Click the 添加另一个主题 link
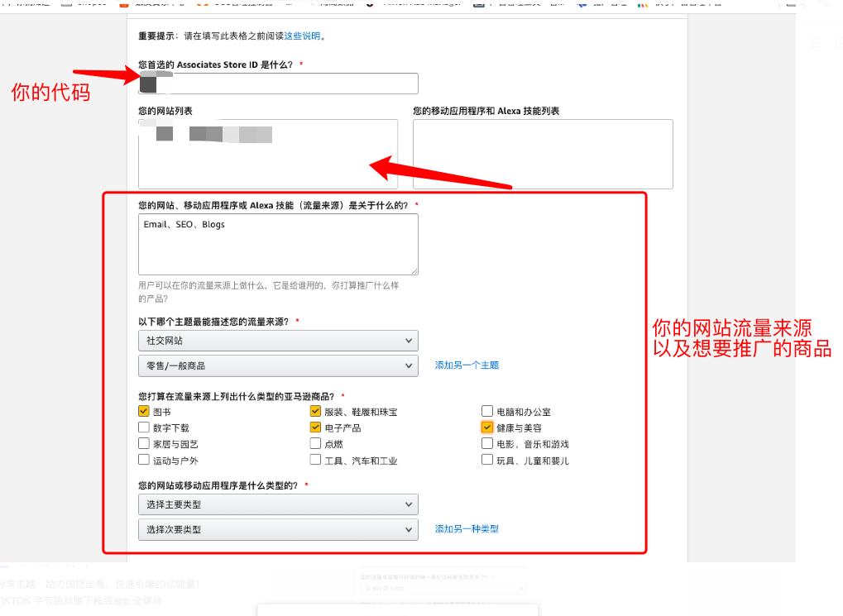Viewport: 843px width, 616px height. pyautogui.click(x=467, y=365)
